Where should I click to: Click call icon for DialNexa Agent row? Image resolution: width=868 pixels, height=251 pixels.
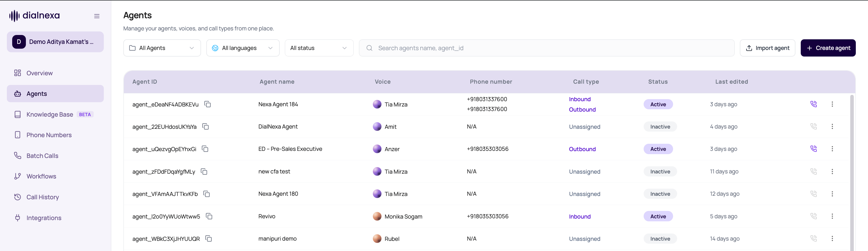pos(813,127)
